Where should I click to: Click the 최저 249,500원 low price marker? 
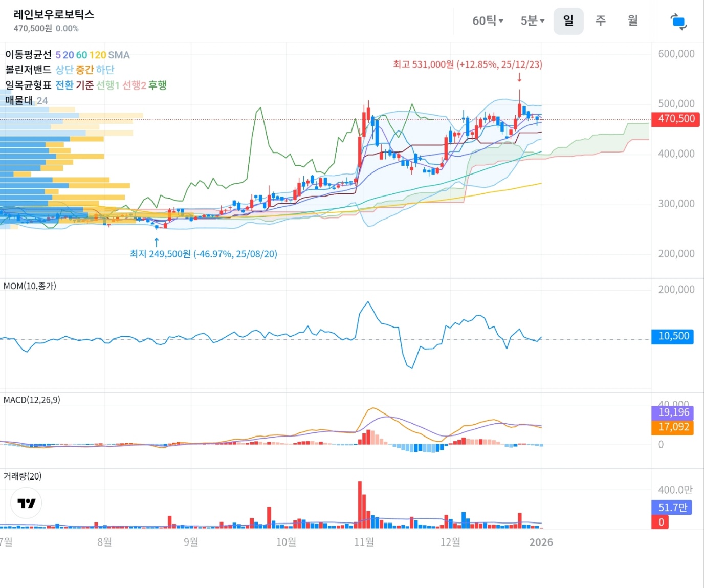click(203, 254)
